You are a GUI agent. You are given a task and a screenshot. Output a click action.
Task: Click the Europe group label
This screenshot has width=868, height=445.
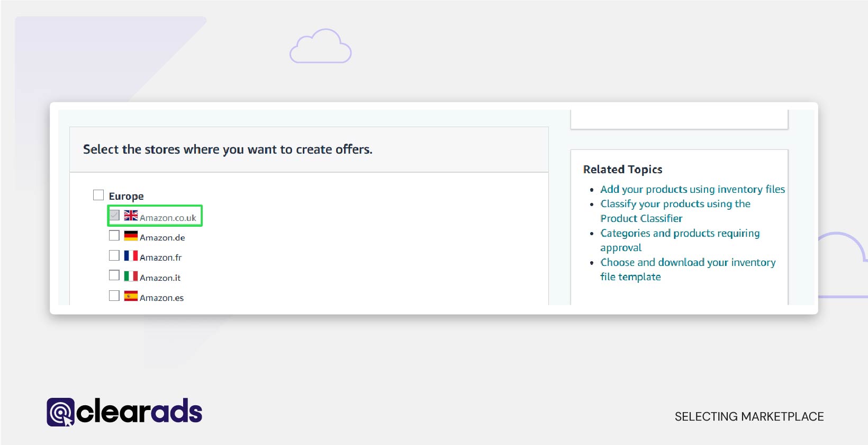coord(126,197)
